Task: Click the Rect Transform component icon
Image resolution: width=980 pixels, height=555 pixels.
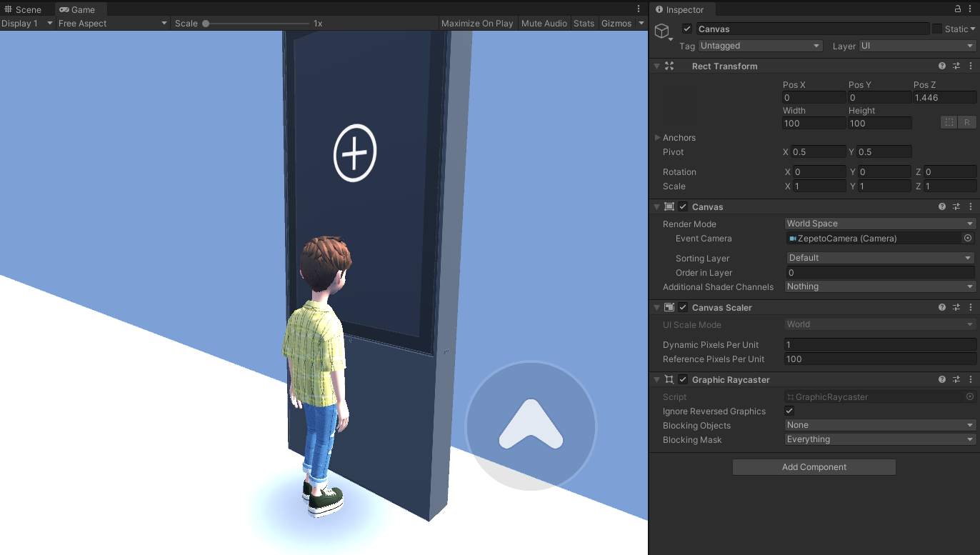Action: coord(669,66)
